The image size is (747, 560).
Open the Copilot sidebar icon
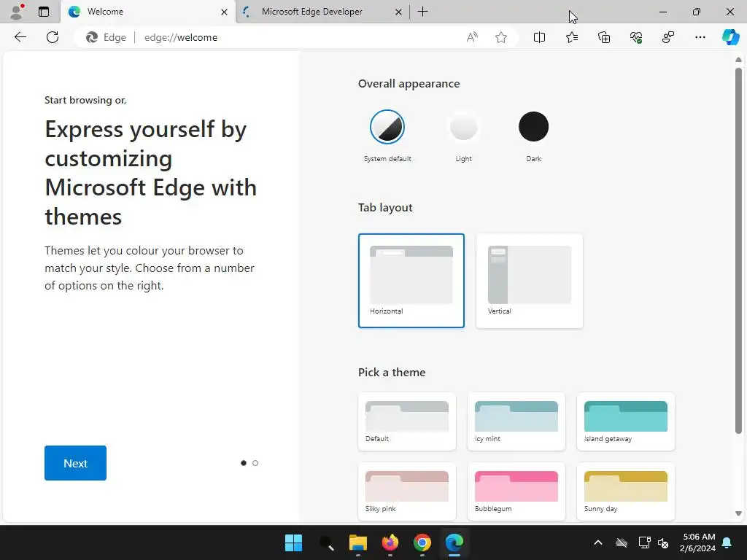click(730, 37)
